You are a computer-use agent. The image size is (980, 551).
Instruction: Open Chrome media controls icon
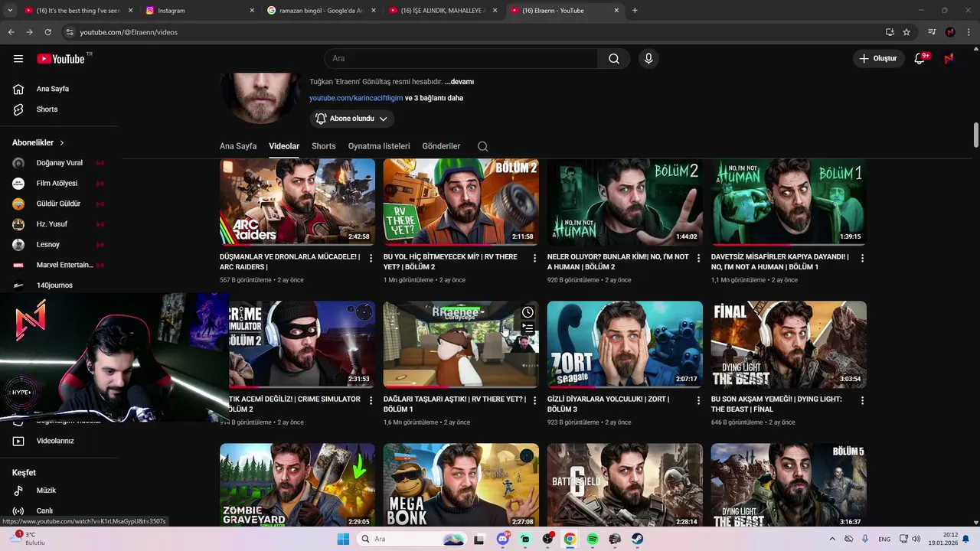click(932, 32)
